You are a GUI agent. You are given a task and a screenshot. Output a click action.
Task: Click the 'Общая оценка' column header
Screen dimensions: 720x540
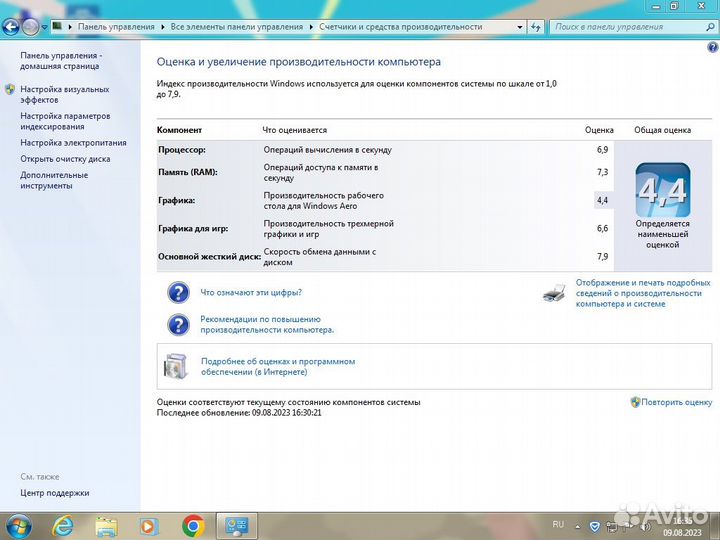coord(663,130)
